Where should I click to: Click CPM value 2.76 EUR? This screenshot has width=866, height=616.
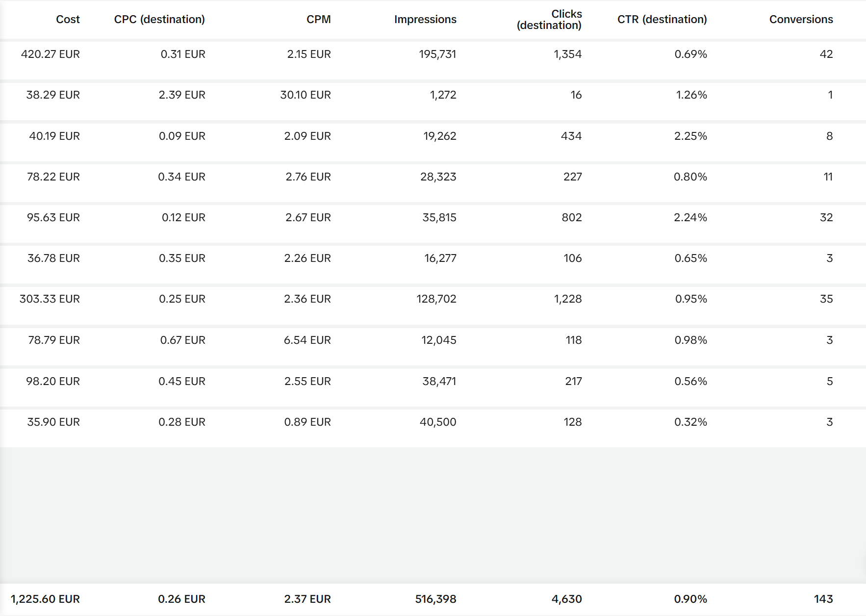tap(308, 177)
